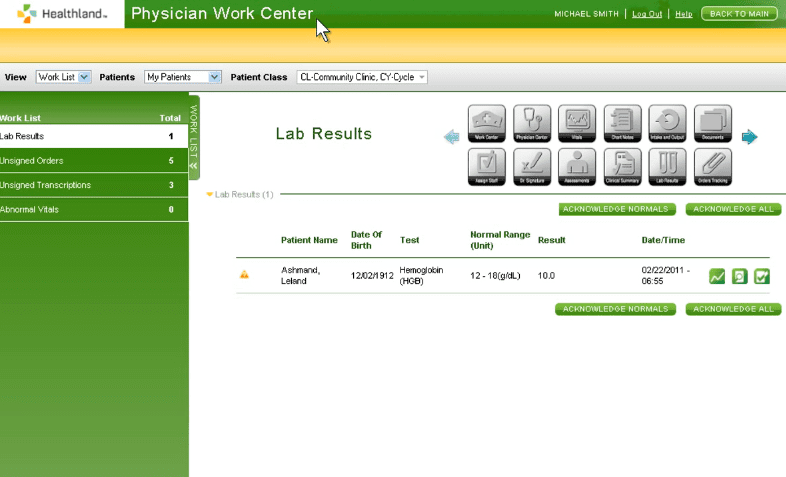Click the Normal Range (Unit) column header

(x=500, y=240)
